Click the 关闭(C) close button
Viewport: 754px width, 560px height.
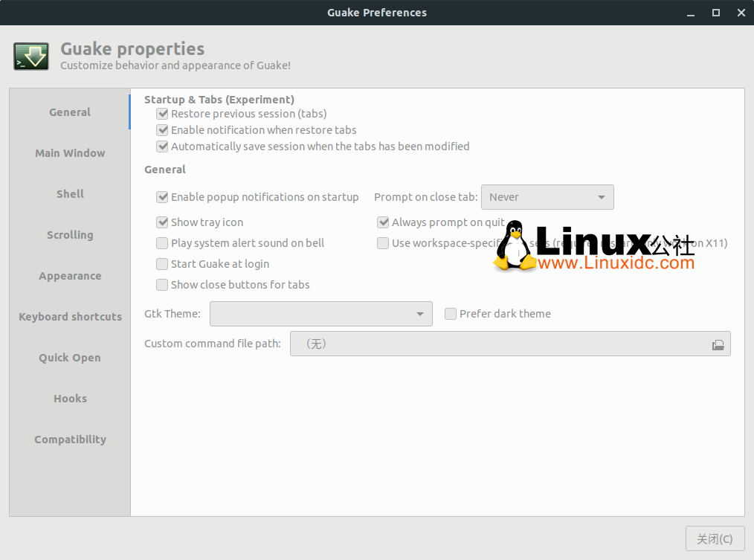coord(715,539)
